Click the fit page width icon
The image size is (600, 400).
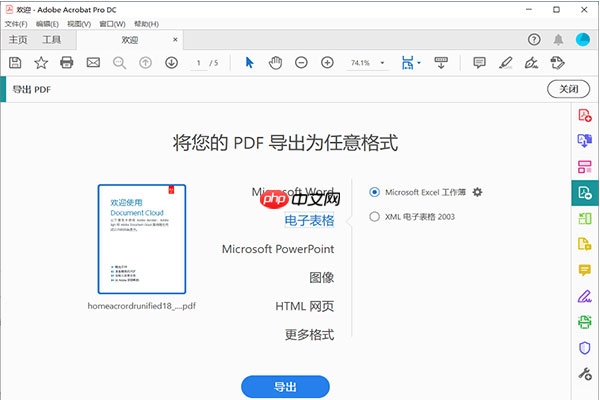click(408, 62)
